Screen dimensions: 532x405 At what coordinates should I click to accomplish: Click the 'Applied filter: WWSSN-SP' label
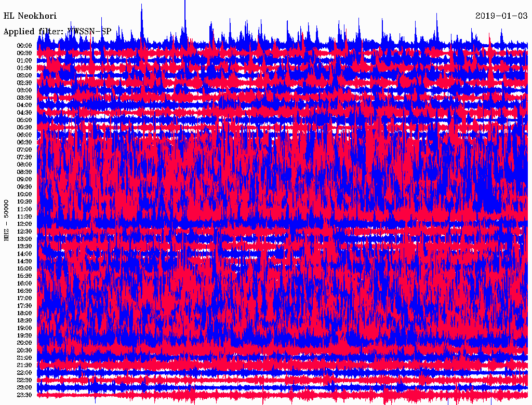(57, 32)
